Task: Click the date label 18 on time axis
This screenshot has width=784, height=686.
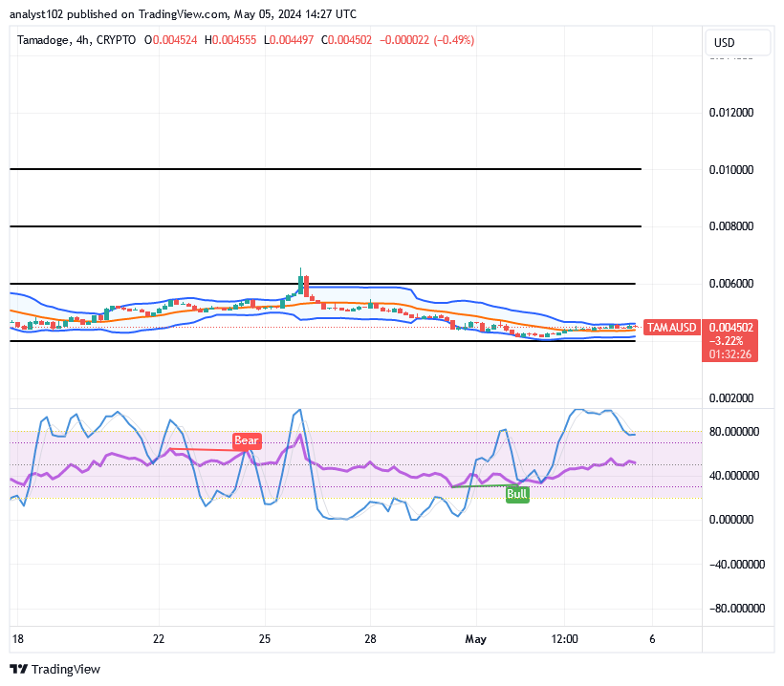Action: point(17,639)
